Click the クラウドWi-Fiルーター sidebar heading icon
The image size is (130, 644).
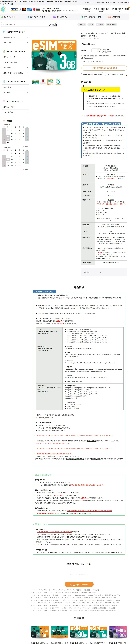click(4, 101)
